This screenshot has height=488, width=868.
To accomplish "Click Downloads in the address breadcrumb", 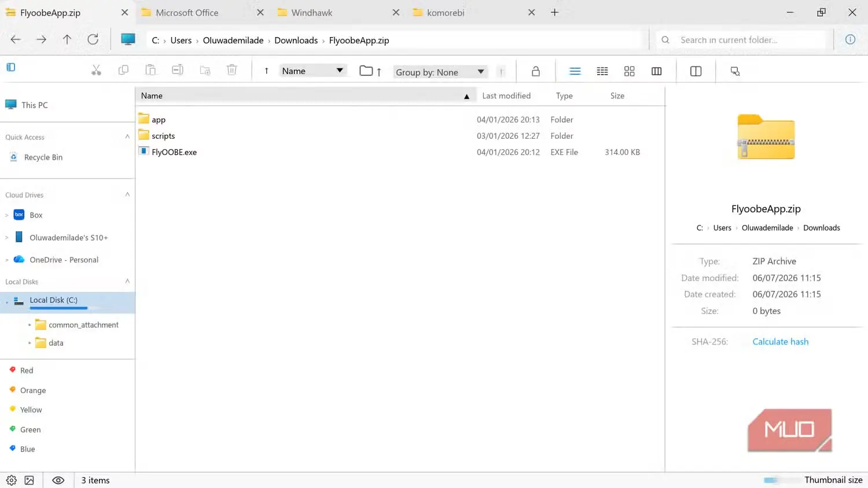I will coord(296,40).
